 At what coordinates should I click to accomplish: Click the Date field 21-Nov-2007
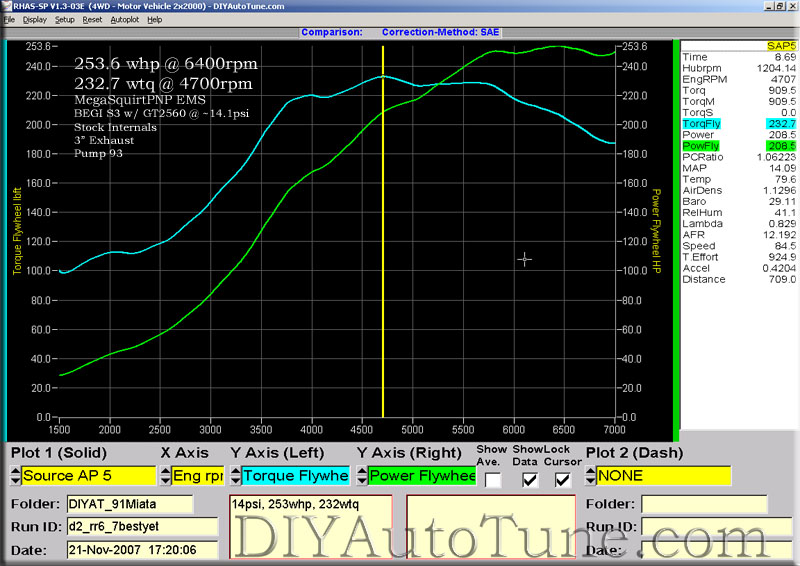coord(142,550)
